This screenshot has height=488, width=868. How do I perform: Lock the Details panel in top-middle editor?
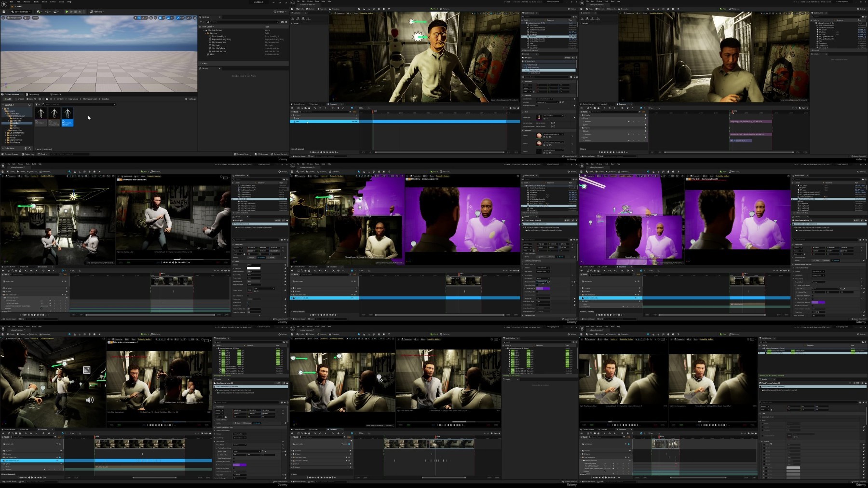coord(576,57)
